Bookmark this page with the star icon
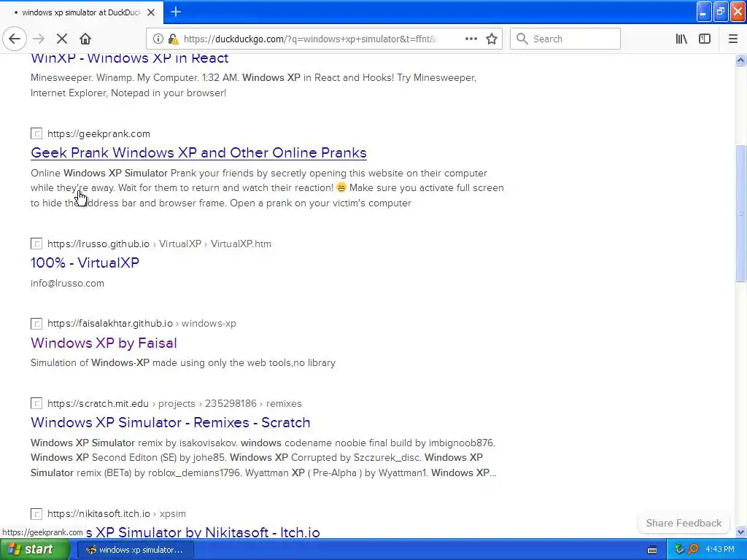 (492, 39)
